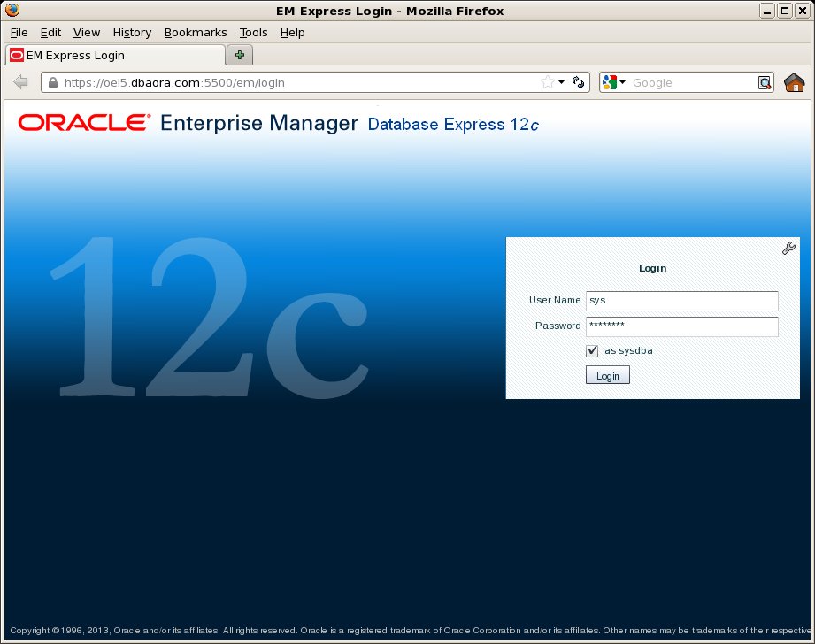This screenshot has height=644, width=815.
Task: Click the Firefox back arrow button
Action: click(20, 82)
